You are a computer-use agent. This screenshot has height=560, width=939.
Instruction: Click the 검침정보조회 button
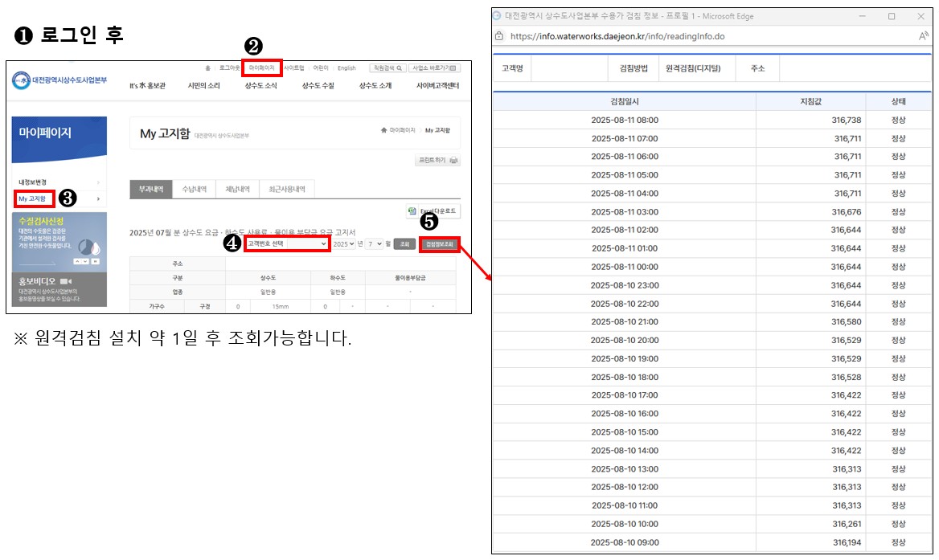pos(439,243)
